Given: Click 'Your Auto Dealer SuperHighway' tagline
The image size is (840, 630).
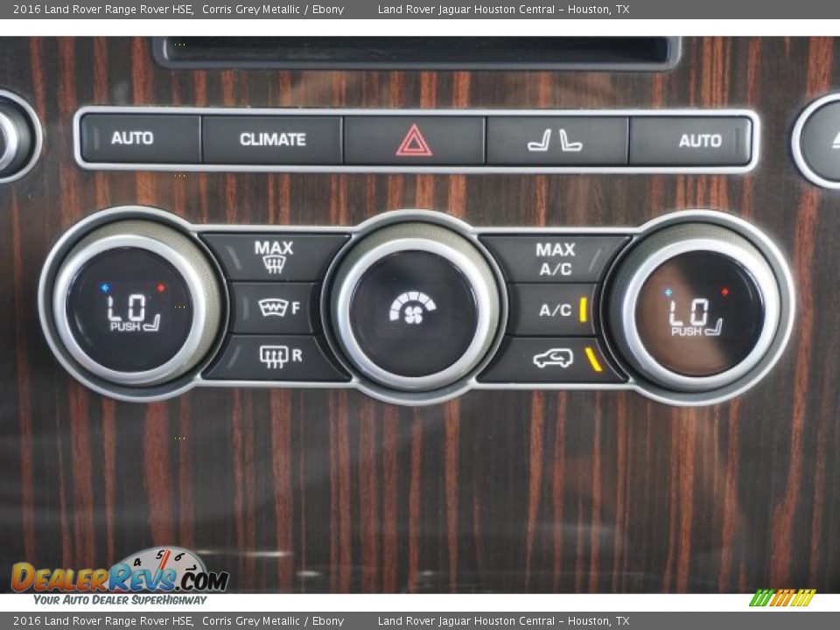Looking at the screenshot, I should (120, 600).
